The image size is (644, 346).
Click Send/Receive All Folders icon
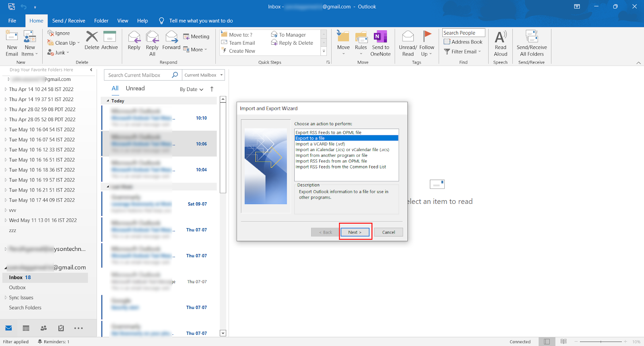532,37
